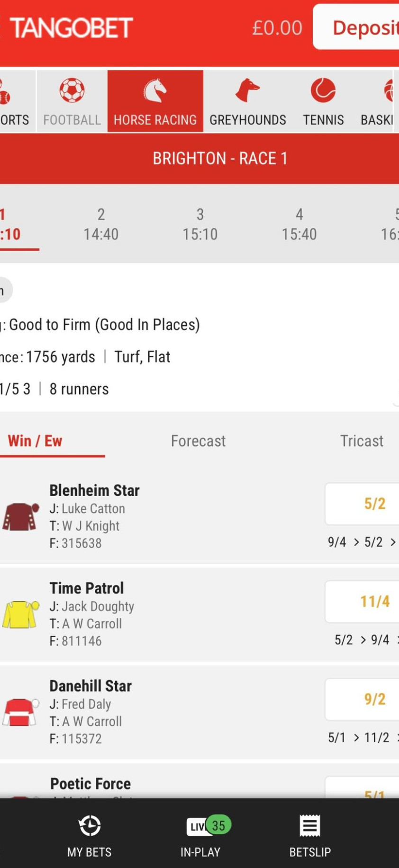Bet on Blenheim Star at 5/2
This screenshot has width=399, height=868.
374,504
